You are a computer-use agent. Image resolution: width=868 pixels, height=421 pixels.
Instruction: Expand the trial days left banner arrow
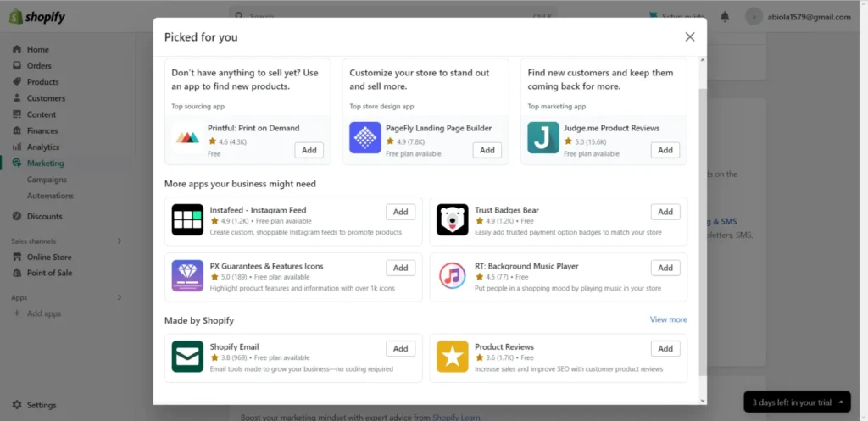tap(842, 402)
